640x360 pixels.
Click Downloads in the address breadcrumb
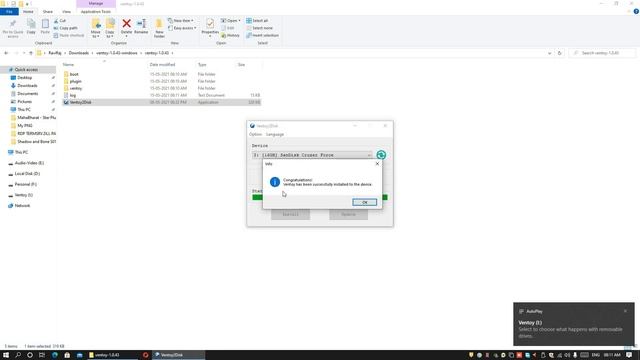tap(78, 53)
